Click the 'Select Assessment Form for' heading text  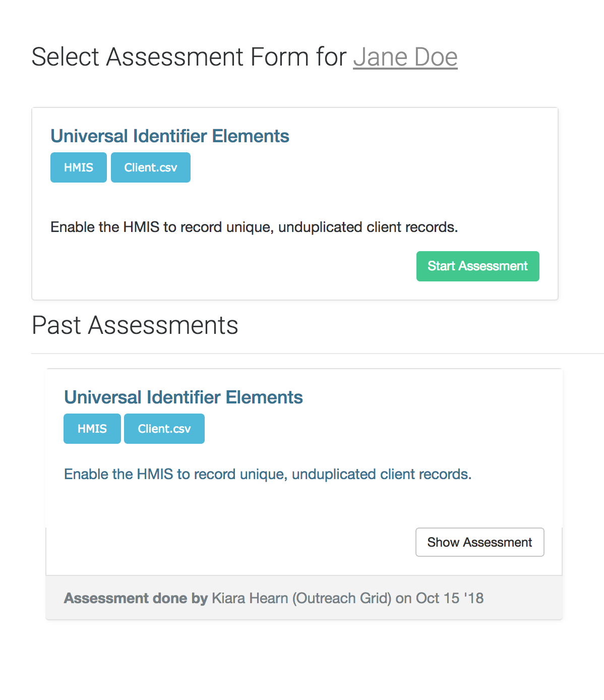[x=189, y=57]
